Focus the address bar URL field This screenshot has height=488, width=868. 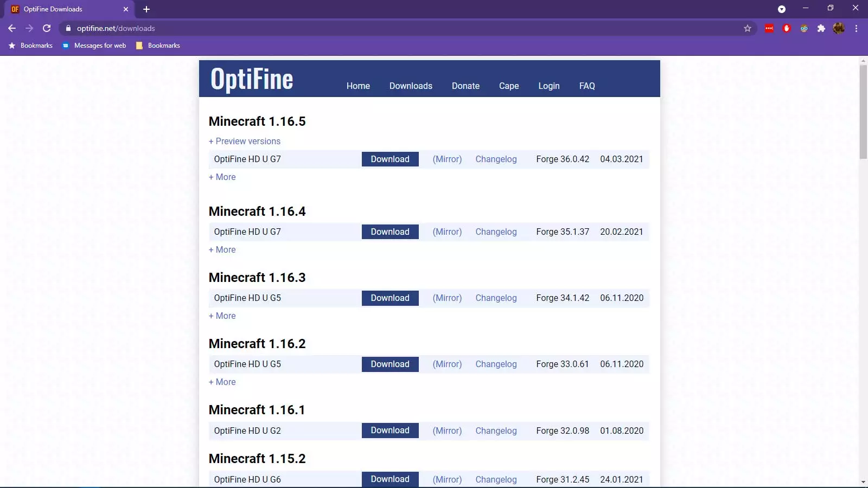coord(380,28)
